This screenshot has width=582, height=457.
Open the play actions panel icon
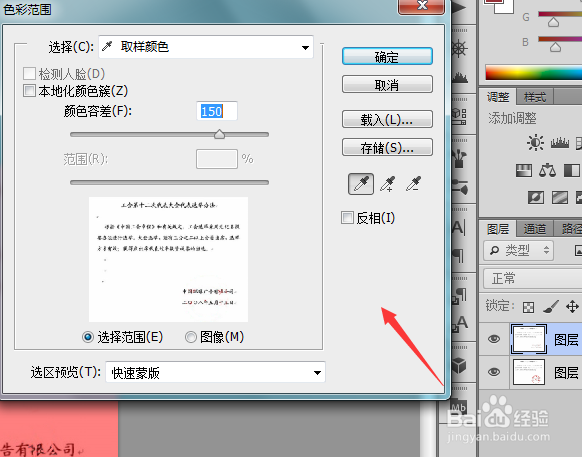(459, 7)
